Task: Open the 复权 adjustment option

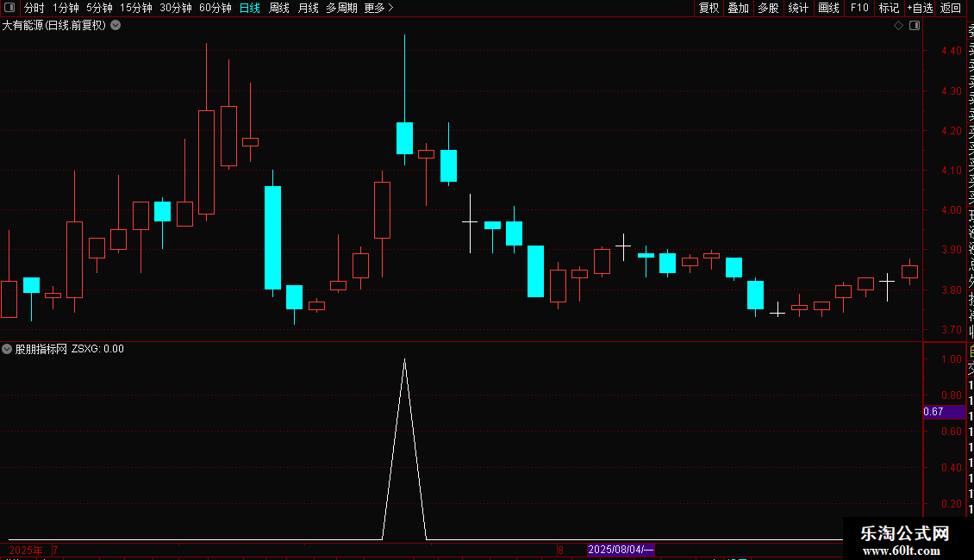Action: (x=709, y=8)
